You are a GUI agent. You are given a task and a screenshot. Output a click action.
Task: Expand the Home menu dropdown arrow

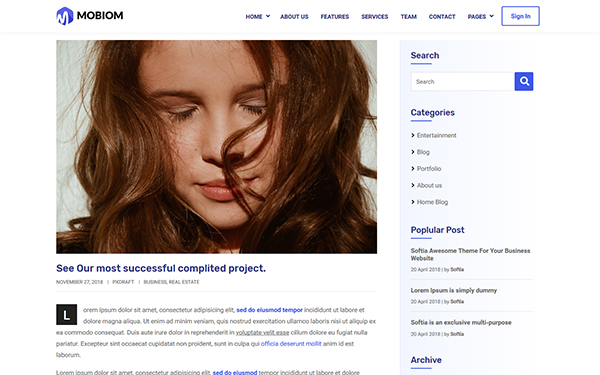tap(268, 16)
